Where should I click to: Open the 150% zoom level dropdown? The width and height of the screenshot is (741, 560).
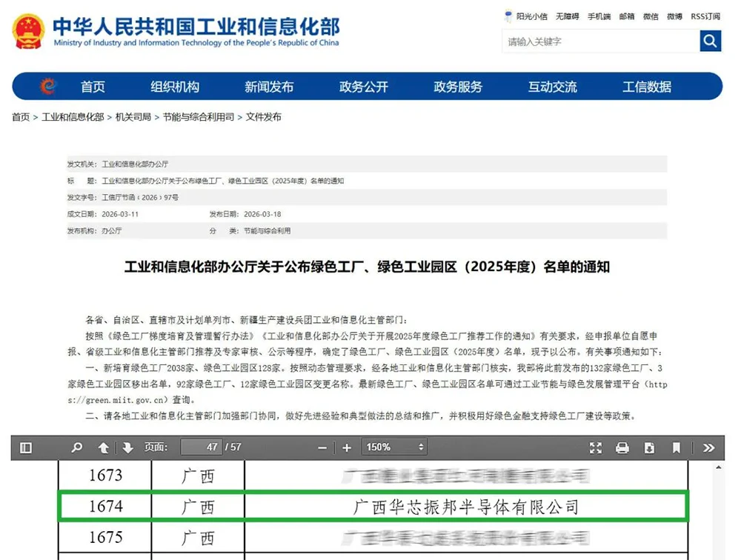[393, 447]
